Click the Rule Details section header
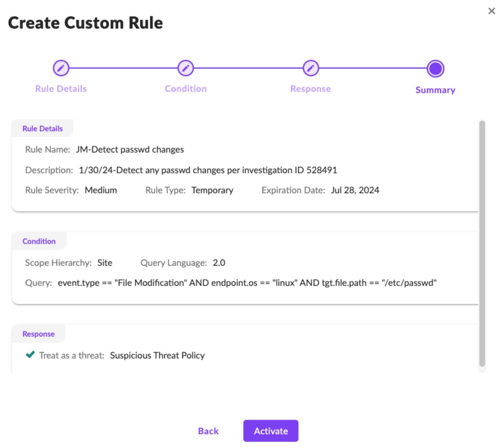The width and height of the screenshot is (502, 448). point(42,129)
